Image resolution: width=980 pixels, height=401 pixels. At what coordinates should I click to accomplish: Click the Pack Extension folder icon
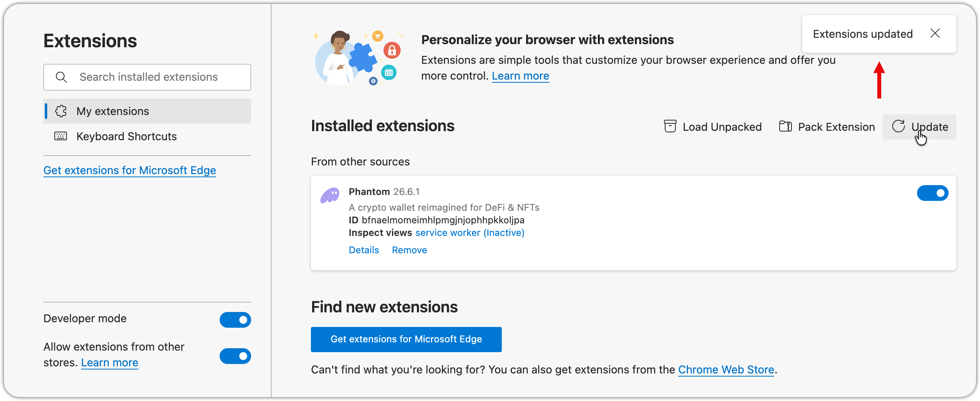[785, 126]
